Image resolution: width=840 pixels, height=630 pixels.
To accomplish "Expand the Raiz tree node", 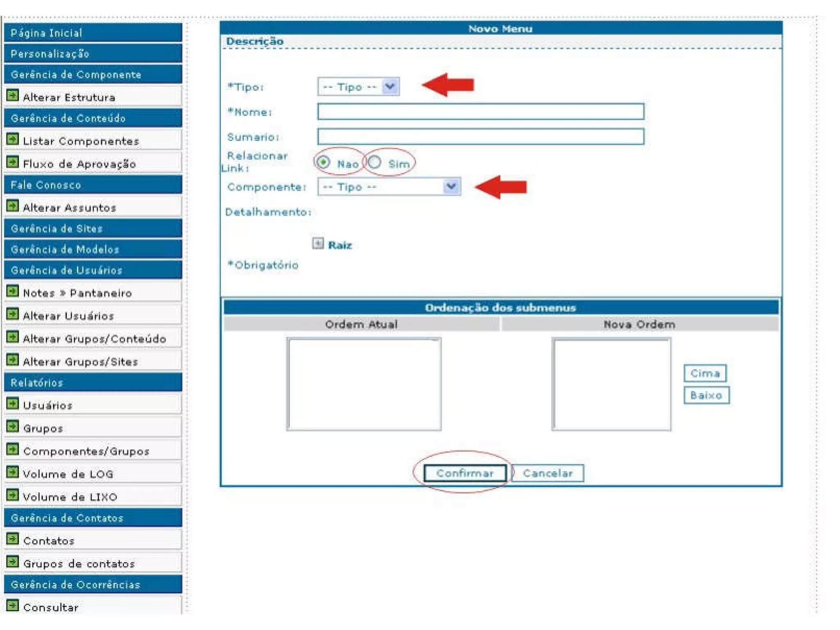I will (318, 244).
